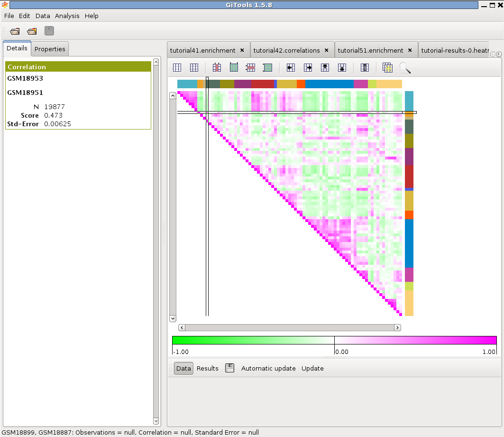Hide selected columns with the red column icon

coord(217,67)
